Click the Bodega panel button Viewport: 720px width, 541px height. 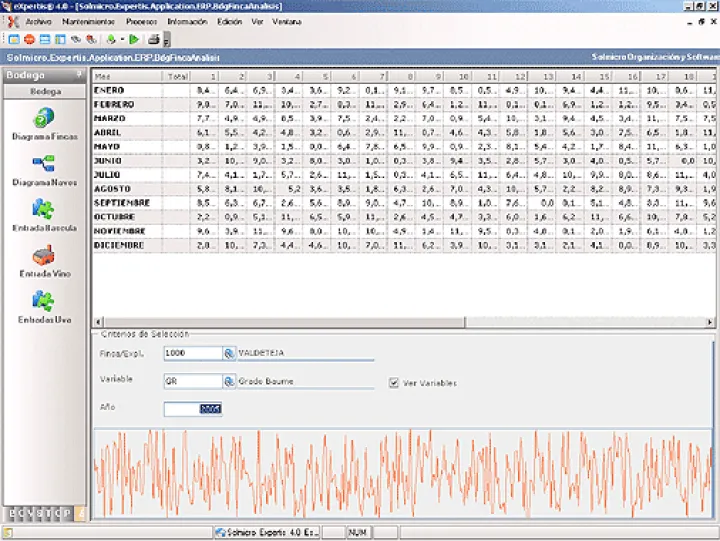point(44,91)
